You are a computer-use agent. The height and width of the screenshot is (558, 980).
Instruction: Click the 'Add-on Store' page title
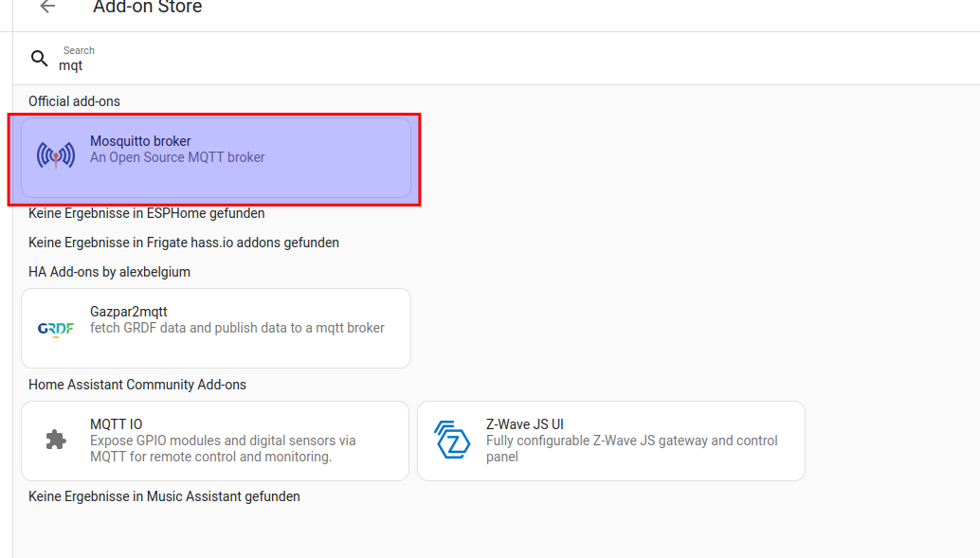coord(148,8)
